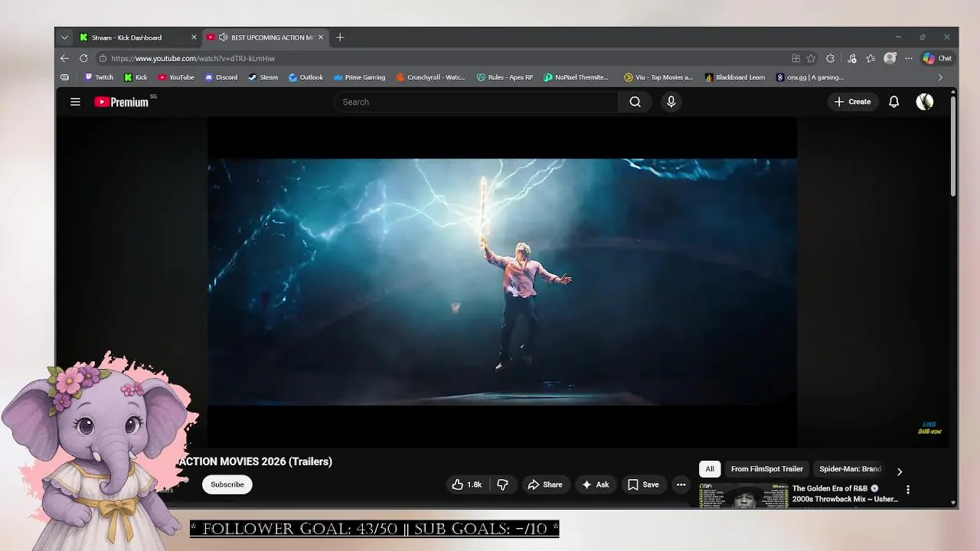Screen dimensions: 980x551
Task: Select the All filter chip
Action: [x=710, y=469]
